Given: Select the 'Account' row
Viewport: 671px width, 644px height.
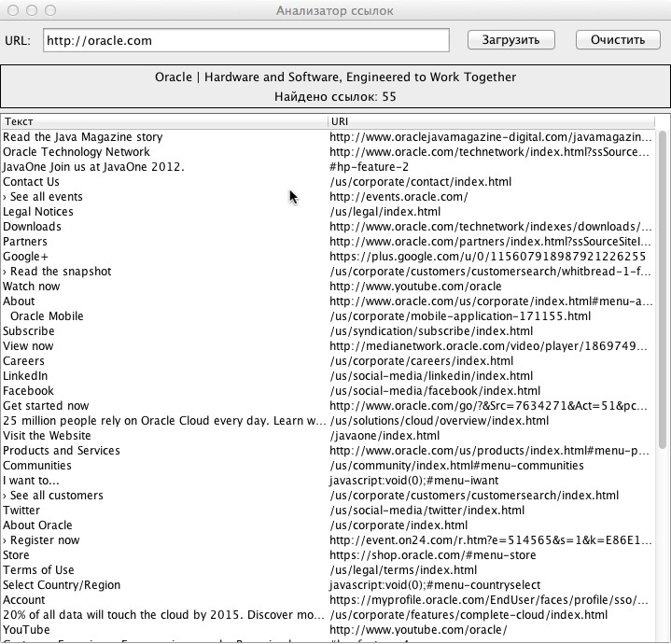Looking at the screenshot, I should 329,600.
